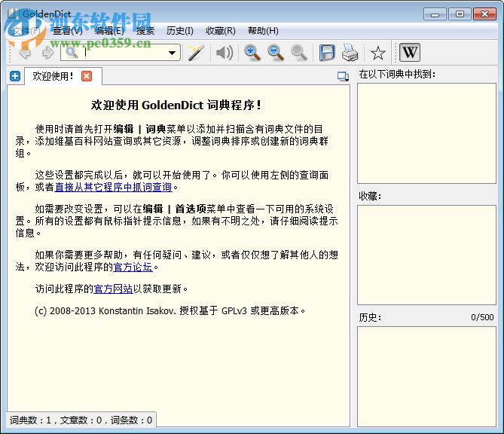Click the zoom out magnifier icon
The image size is (504, 434).
[x=276, y=53]
